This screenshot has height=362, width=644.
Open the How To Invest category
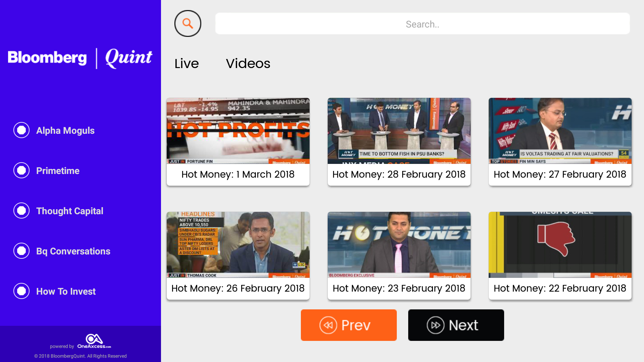pos(66,291)
